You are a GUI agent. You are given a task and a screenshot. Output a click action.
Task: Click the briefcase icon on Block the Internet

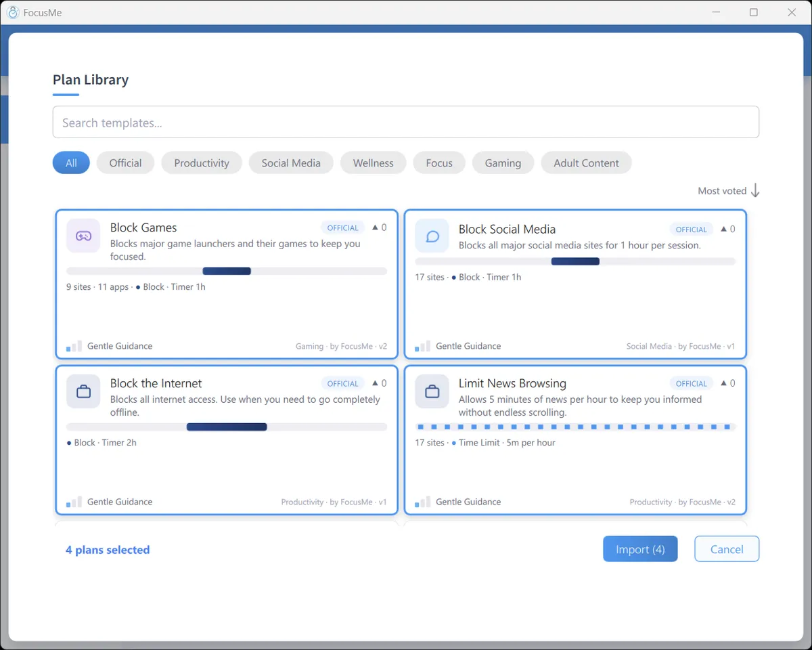pos(83,391)
